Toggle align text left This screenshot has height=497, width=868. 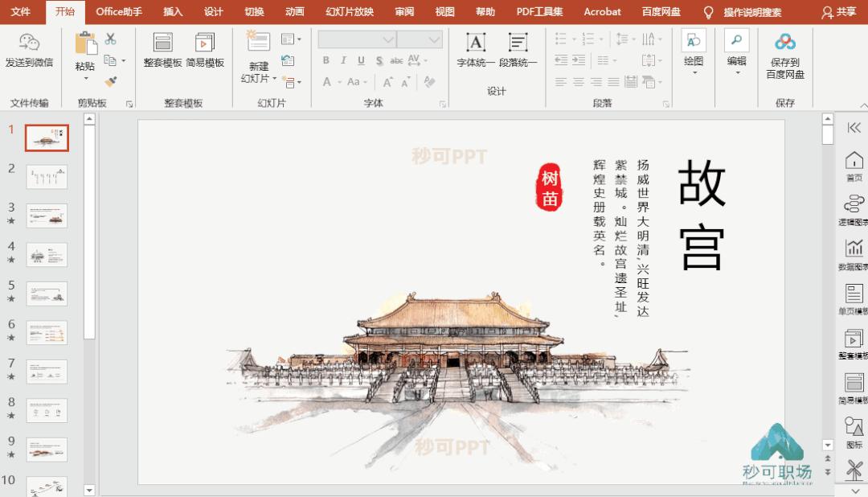click(x=561, y=82)
